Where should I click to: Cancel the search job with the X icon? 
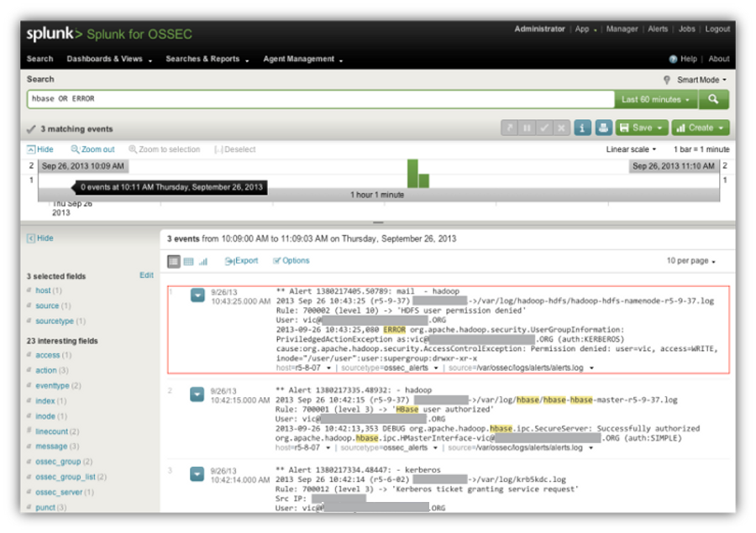[x=561, y=128]
